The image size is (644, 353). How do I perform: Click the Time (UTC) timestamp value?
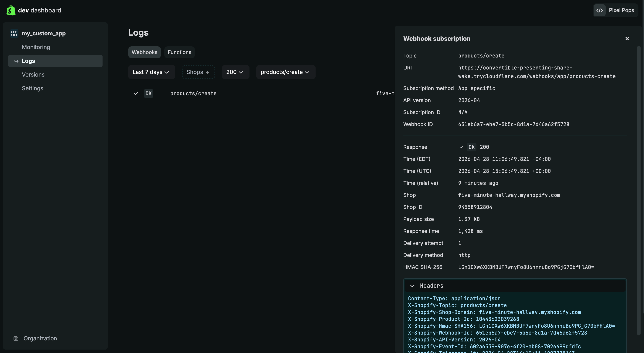point(504,171)
